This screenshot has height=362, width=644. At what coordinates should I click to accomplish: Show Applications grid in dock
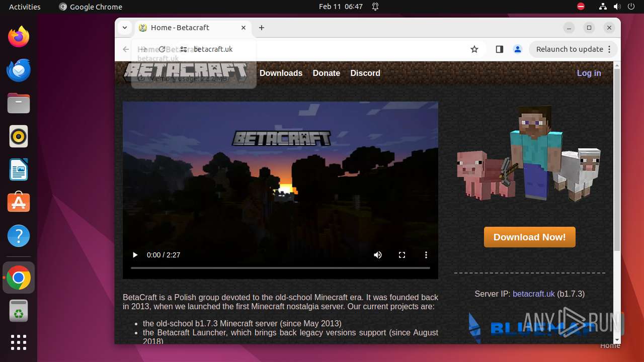[x=19, y=342]
